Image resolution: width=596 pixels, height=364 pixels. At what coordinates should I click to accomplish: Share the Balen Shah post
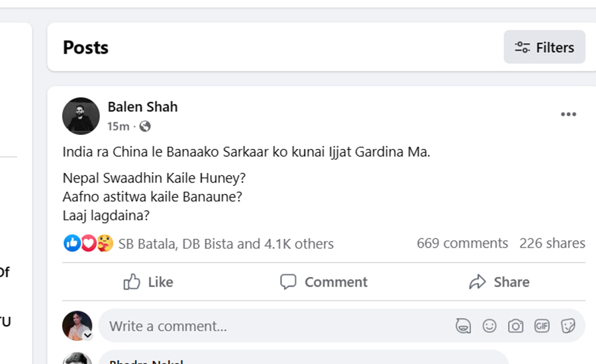coord(499,282)
